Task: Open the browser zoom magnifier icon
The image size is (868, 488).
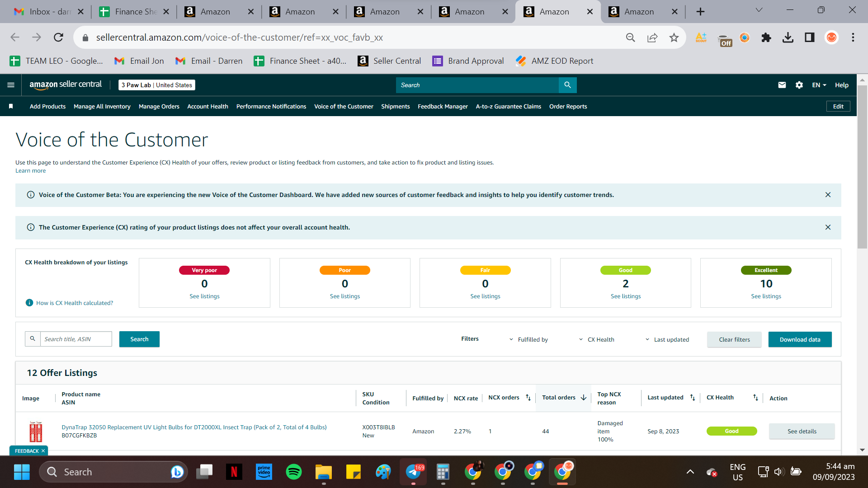Action: (x=631, y=38)
